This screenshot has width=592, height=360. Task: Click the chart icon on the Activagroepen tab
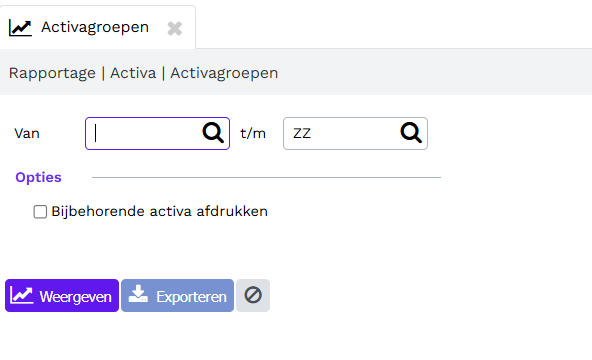(20, 28)
